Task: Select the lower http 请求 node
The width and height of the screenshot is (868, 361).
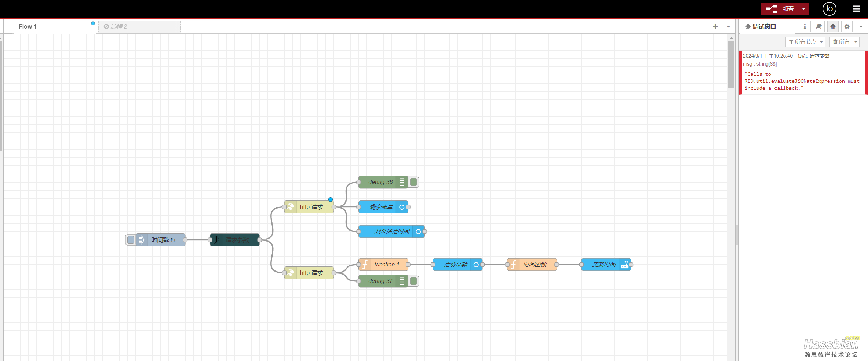Action: [309, 273]
